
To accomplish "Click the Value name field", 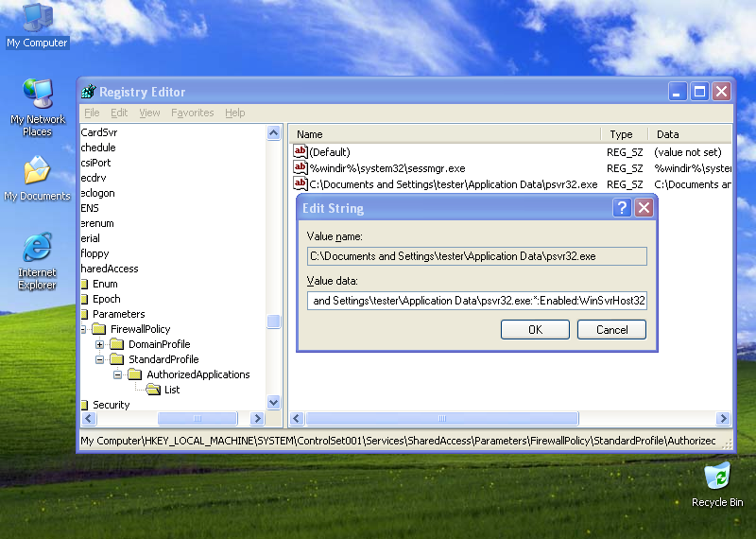I will tap(477, 256).
